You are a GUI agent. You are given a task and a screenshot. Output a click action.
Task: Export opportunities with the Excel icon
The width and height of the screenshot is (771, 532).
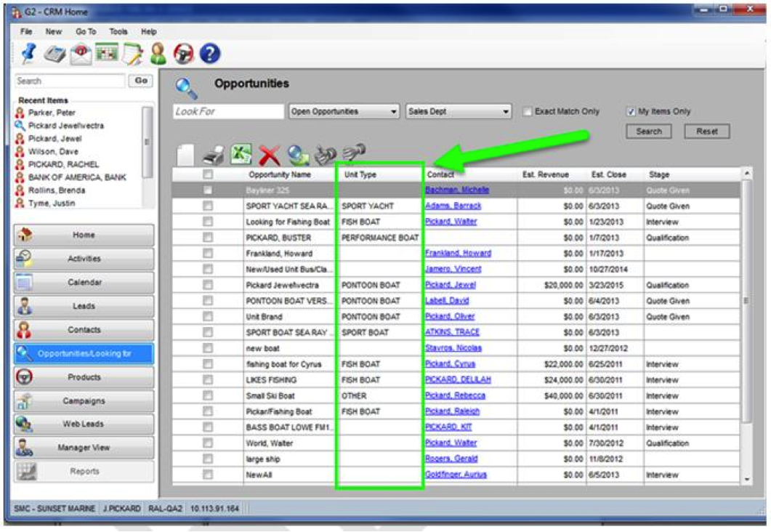tap(241, 154)
